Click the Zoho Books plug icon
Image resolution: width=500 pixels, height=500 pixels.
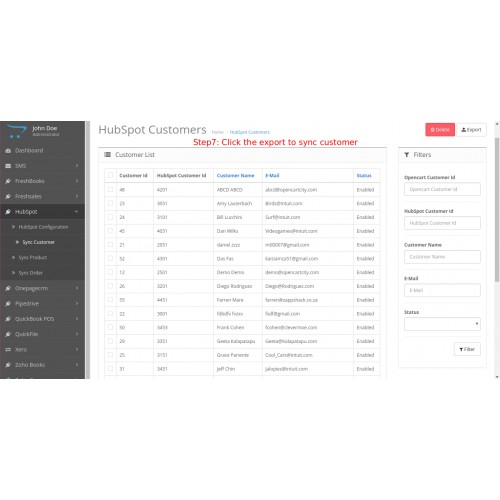click(8, 365)
